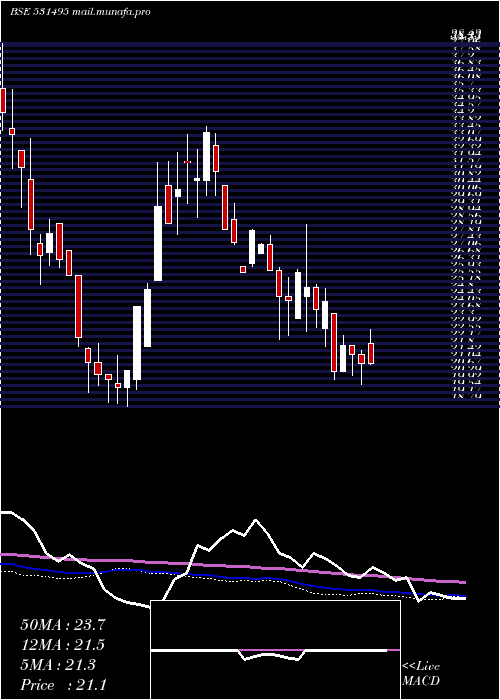Click the rightmost red candlestick on chart
The height and width of the screenshot is (700, 500).
coord(371,353)
